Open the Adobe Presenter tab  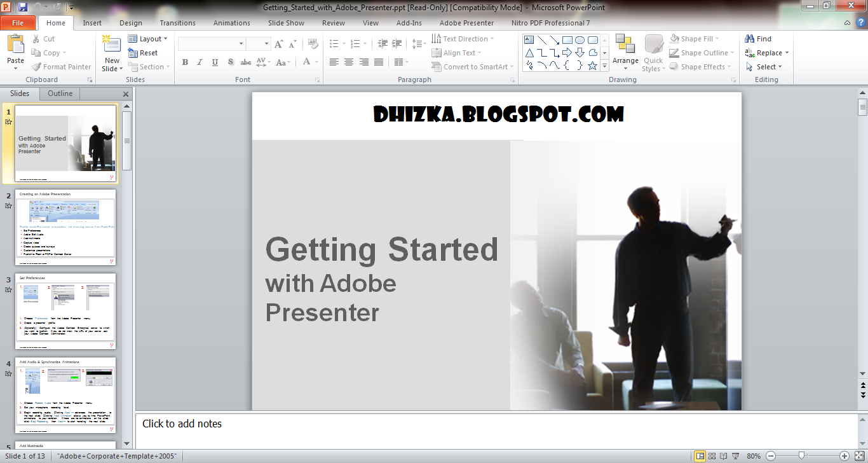click(467, 23)
